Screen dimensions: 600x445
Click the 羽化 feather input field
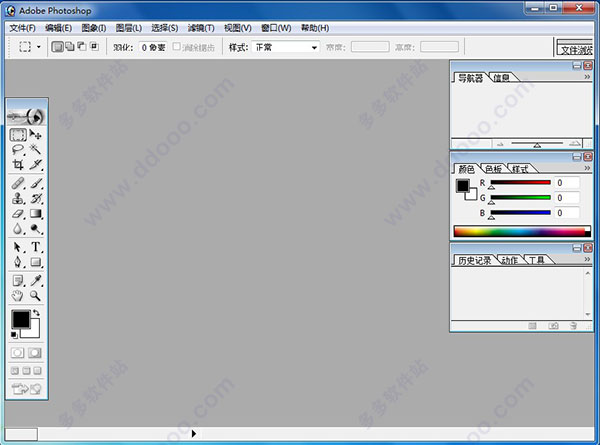click(152, 47)
